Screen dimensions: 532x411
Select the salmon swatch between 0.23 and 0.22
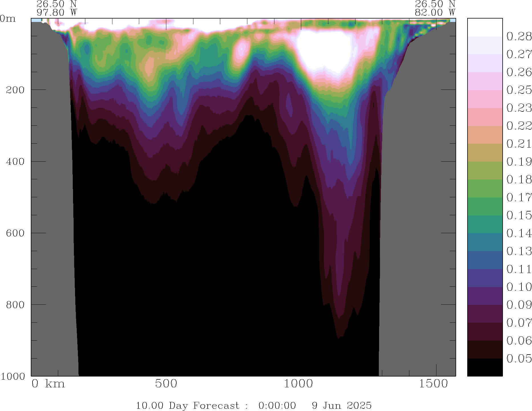[485, 117]
